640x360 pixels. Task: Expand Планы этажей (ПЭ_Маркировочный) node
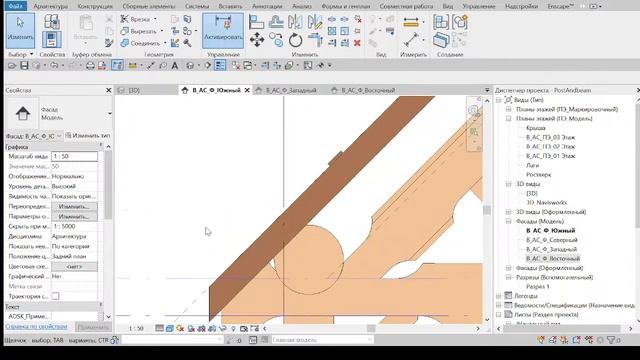(x=509, y=109)
